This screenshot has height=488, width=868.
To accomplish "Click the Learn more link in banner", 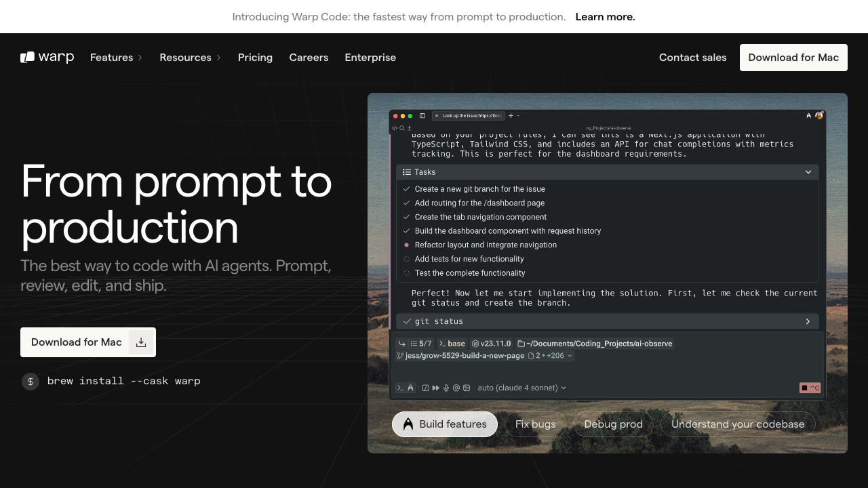I will [605, 17].
